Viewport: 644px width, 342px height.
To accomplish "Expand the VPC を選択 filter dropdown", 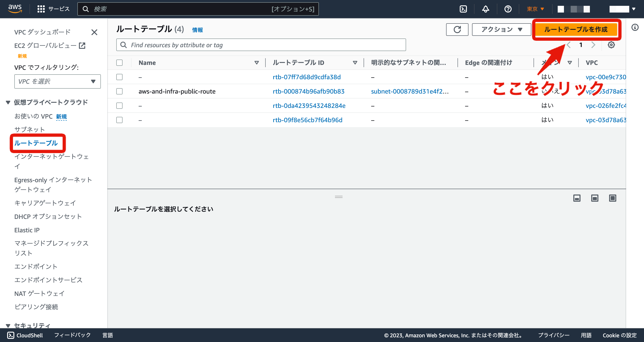I will (57, 81).
